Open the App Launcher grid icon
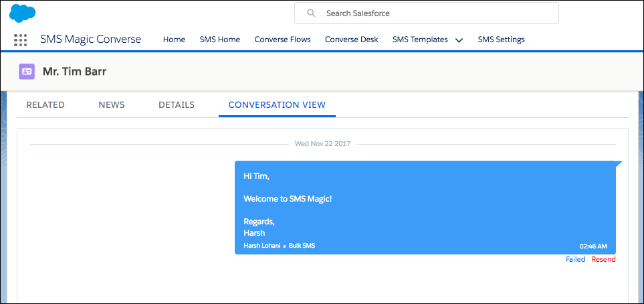Viewport: 644px width, 304px height. tap(20, 40)
